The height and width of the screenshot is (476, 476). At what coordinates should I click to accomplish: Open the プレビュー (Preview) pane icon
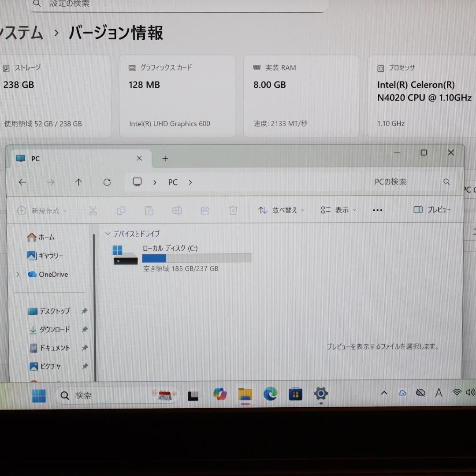(x=431, y=210)
